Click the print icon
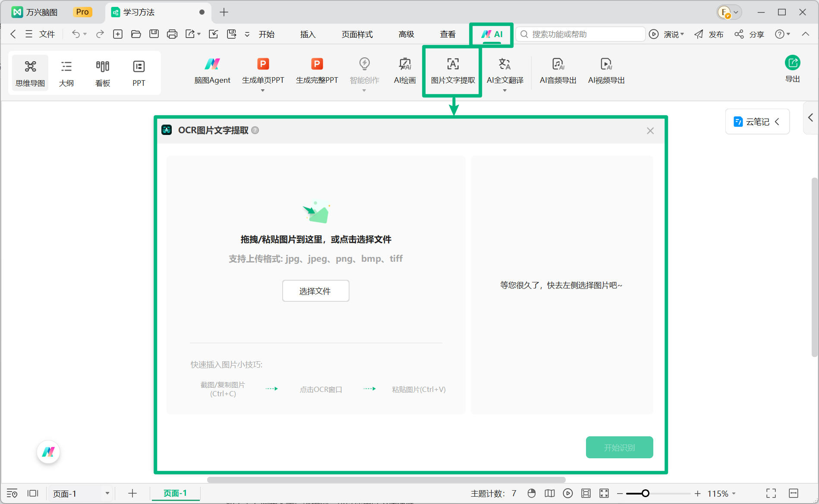The width and height of the screenshot is (819, 504). pyautogui.click(x=172, y=34)
